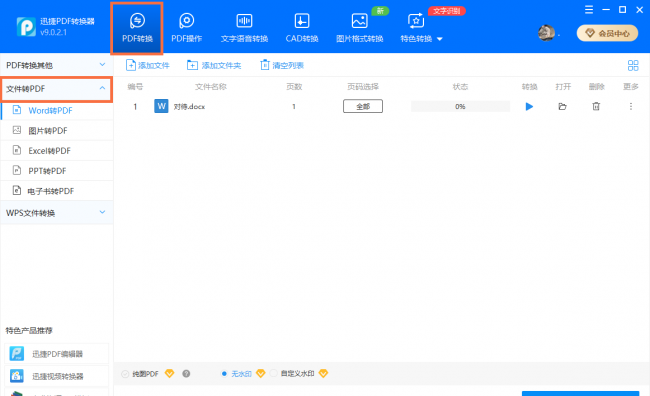Screen dimensions: 650x396
Task: Click the 状态 column header
Action: coord(460,87)
